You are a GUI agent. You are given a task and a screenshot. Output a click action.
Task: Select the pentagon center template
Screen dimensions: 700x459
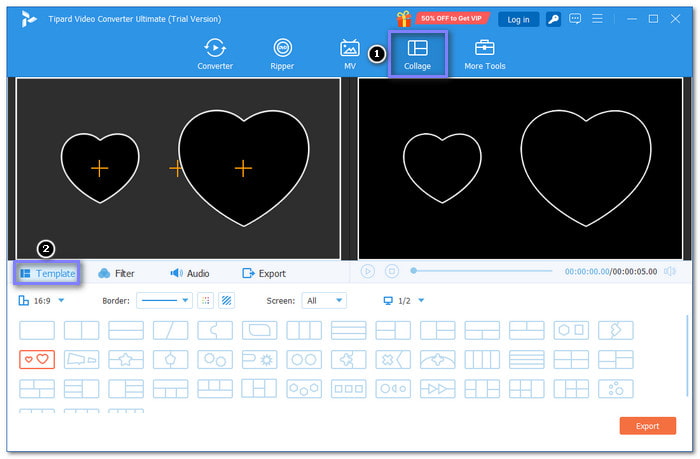tap(171, 359)
